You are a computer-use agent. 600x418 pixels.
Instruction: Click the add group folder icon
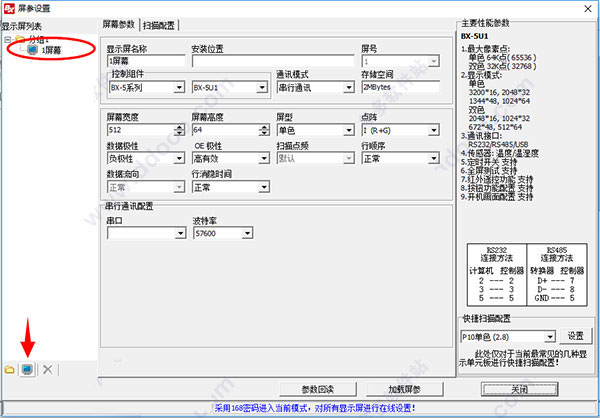click(x=9, y=370)
